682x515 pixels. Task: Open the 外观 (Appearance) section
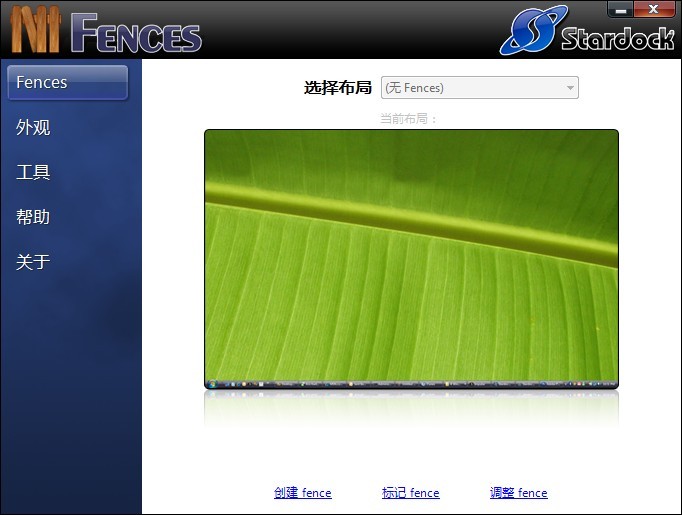point(34,128)
